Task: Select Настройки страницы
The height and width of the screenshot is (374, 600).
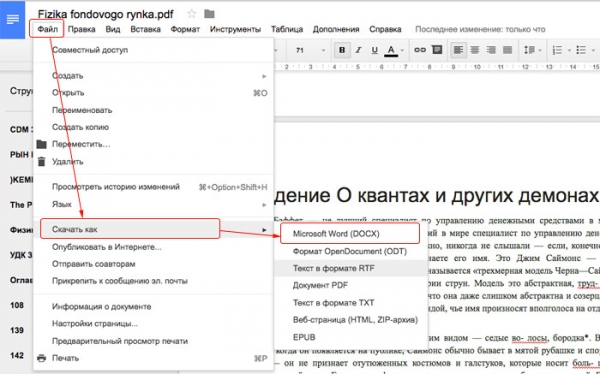Action: pyautogui.click(x=153, y=324)
